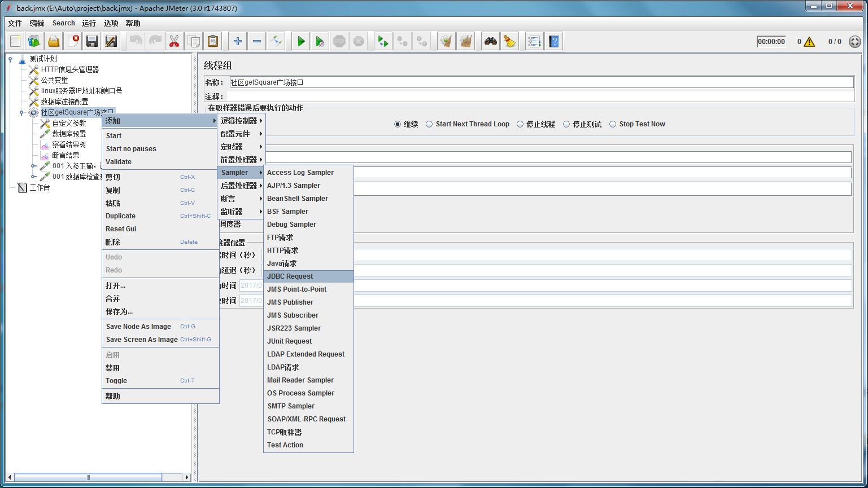The height and width of the screenshot is (488, 868).
Task: Choose 删除 in the context menu
Action: [160, 242]
